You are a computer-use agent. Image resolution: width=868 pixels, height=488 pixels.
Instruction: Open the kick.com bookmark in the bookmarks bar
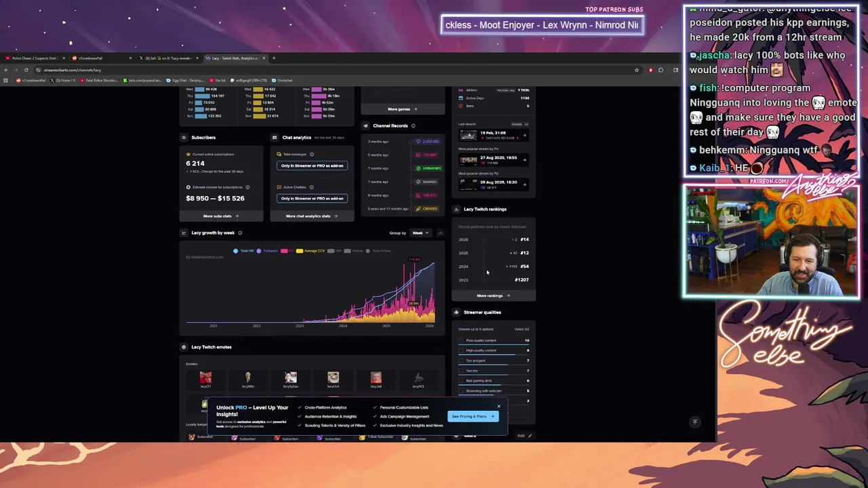(x=142, y=80)
